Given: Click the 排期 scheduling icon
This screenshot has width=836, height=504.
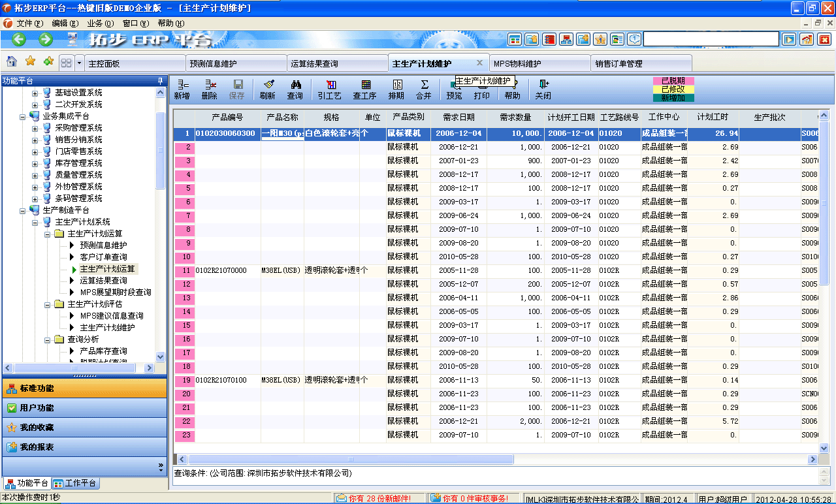Looking at the screenshot, I should [396, 90].
